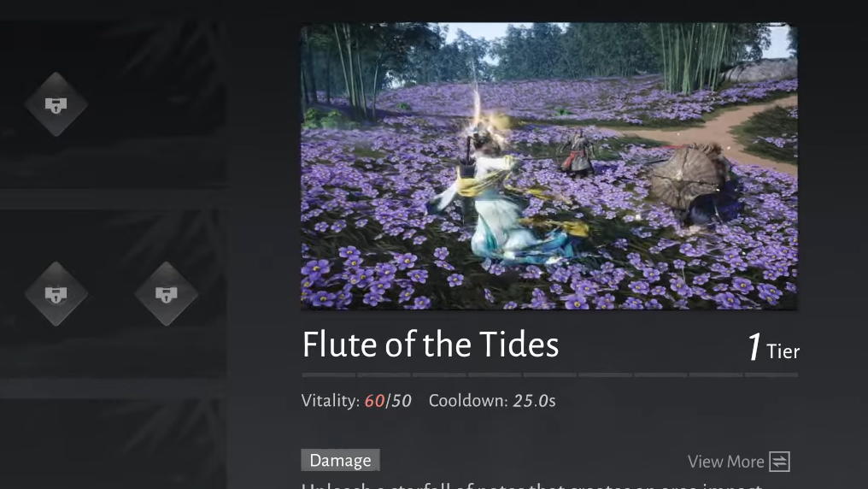
Task: Select the empty third row in left panel
Action: [x=113, y=444]
